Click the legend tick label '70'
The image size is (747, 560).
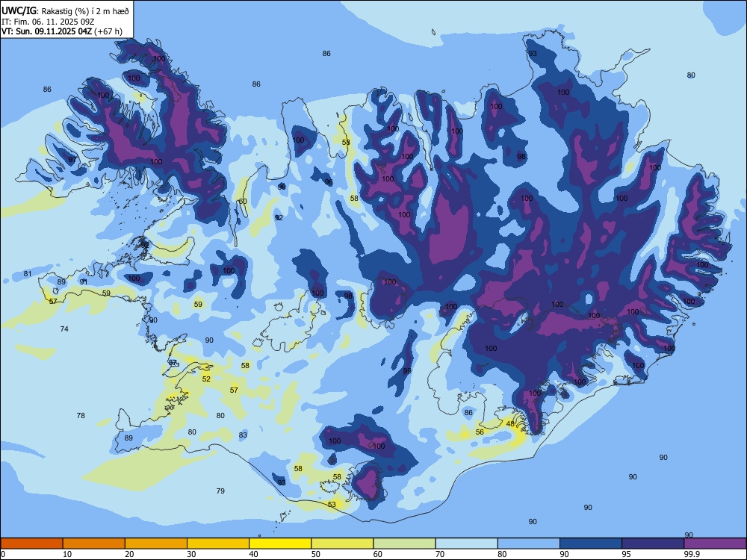440,554
